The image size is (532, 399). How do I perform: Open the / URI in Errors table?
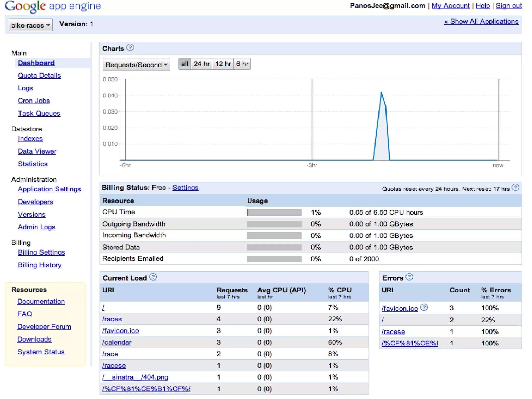383,320
